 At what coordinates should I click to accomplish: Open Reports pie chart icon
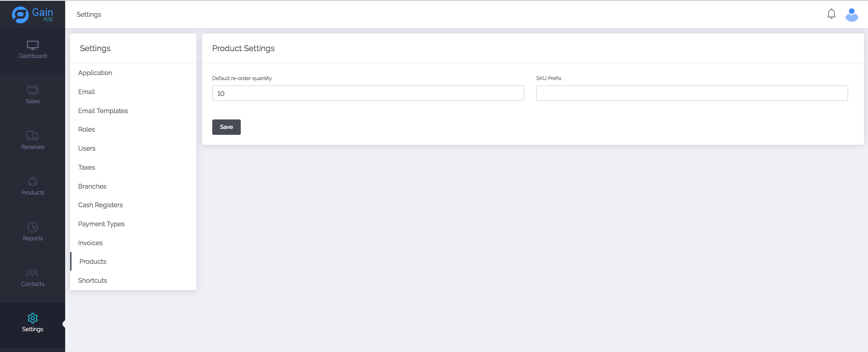[33, 227]
